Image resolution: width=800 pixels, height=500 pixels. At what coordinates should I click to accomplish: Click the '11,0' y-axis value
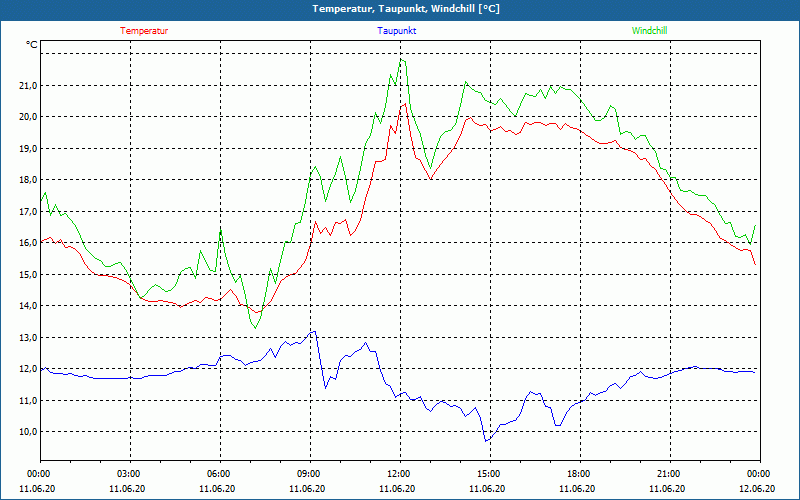coord(29,401)
